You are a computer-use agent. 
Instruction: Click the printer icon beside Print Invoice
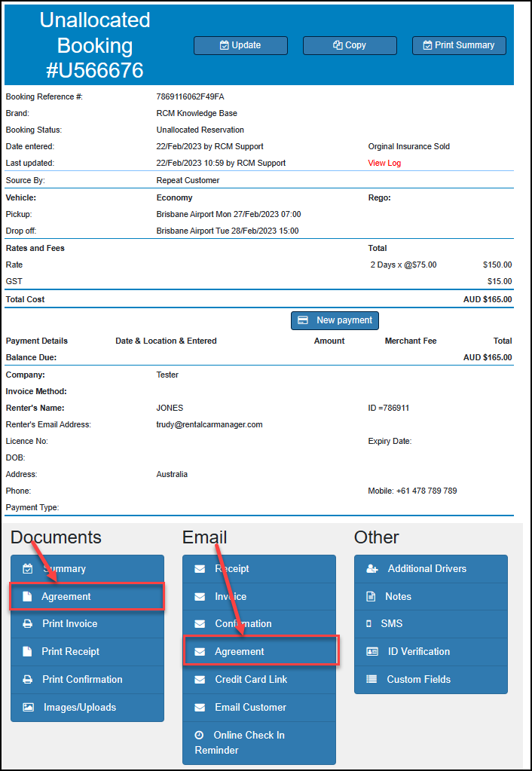pos(28,624)
